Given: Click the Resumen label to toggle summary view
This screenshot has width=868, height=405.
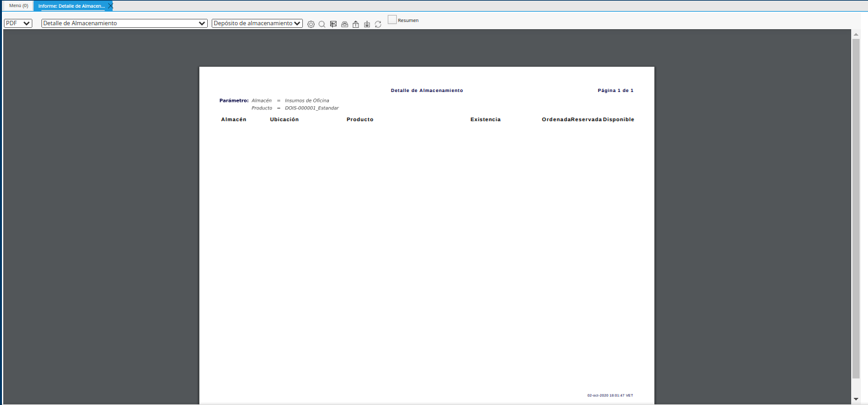Looking at the screenshot, I should pyautogui.click(x=407, y=20).
